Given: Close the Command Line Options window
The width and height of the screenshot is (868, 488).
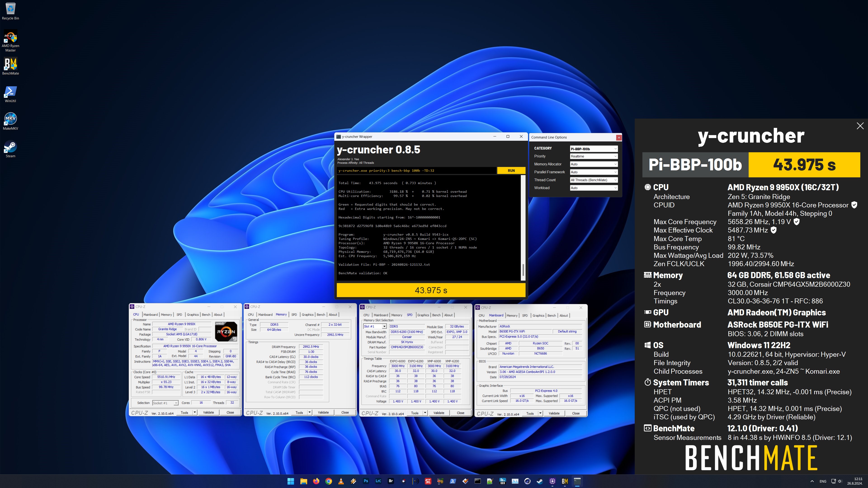Looking at the screenshot, I should click(619, 137).
